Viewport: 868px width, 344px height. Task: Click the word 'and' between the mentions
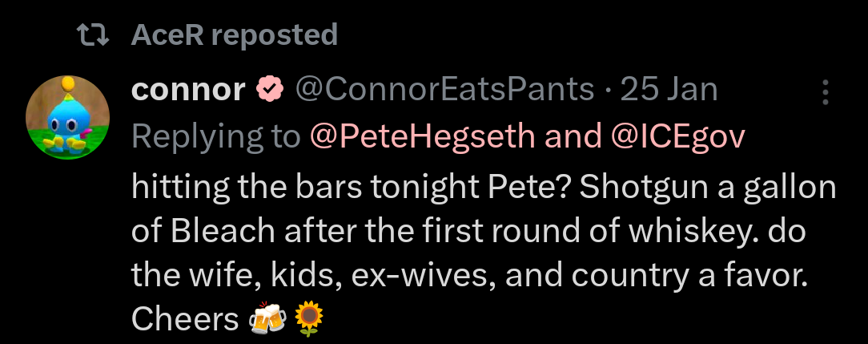point(573,137)
